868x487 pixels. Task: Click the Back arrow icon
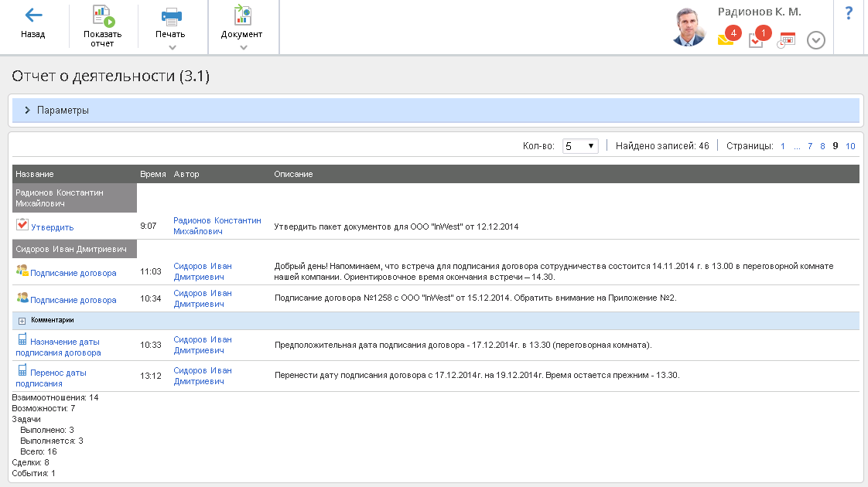pos(33,15)
